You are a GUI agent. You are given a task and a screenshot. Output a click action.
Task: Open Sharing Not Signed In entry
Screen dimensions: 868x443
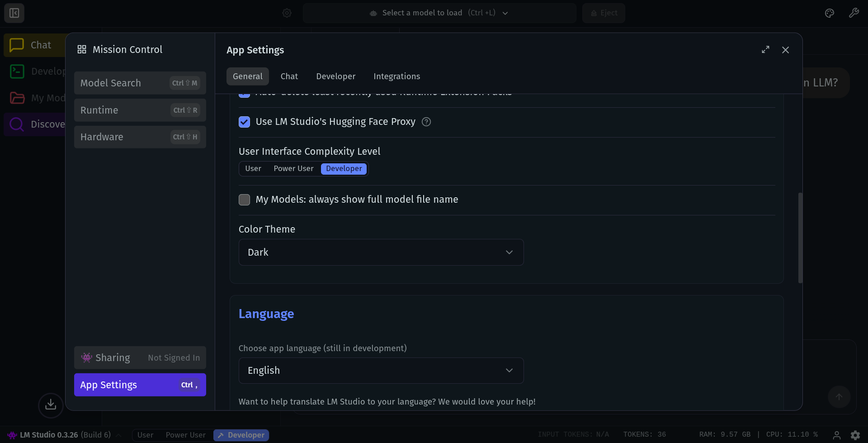pos(140,357)
